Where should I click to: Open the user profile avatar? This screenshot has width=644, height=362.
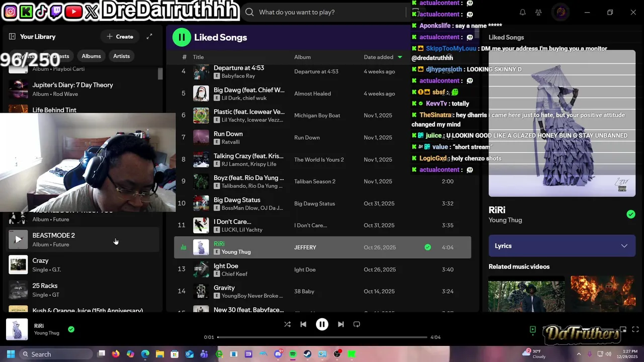click(560, 12)
